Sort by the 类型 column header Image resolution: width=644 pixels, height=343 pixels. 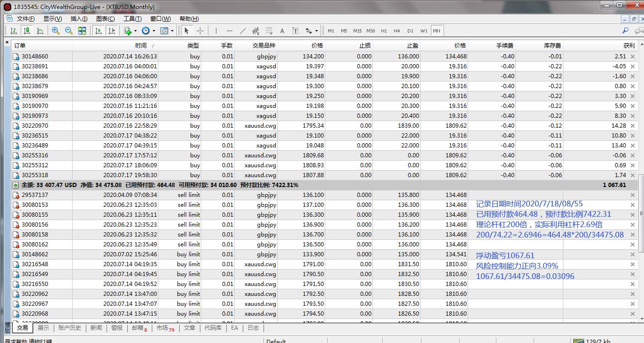180,46
